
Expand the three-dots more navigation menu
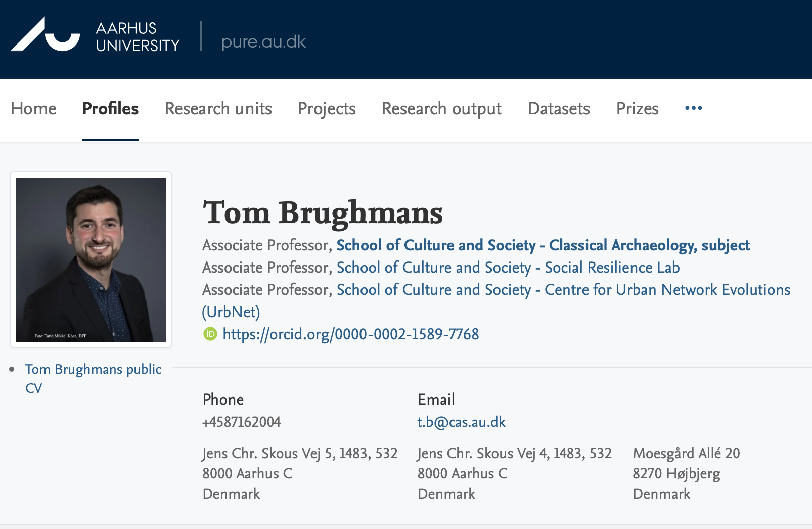(693, 108)
